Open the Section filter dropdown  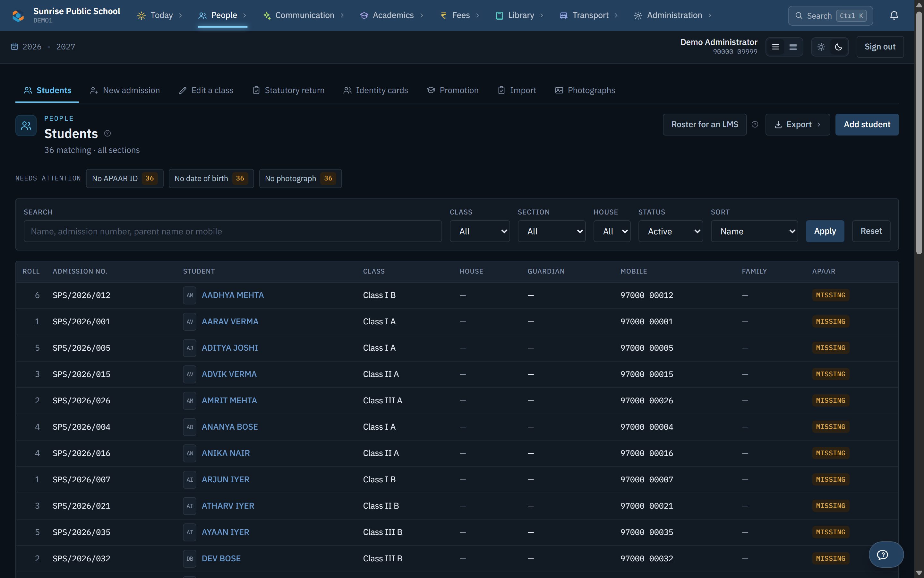tap(551, 231)
